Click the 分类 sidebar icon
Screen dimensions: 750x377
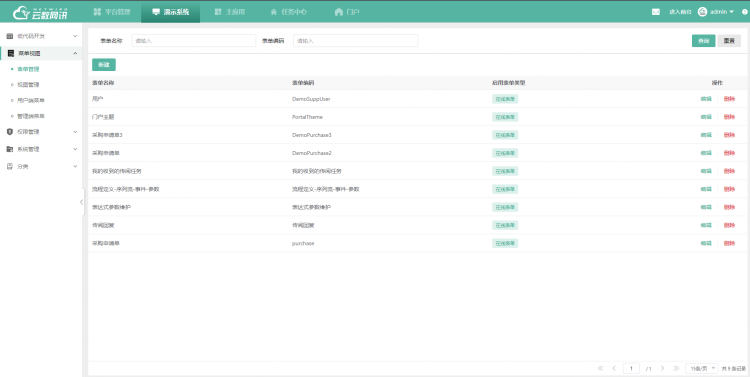pyautogui.click(x=10, y=166)
